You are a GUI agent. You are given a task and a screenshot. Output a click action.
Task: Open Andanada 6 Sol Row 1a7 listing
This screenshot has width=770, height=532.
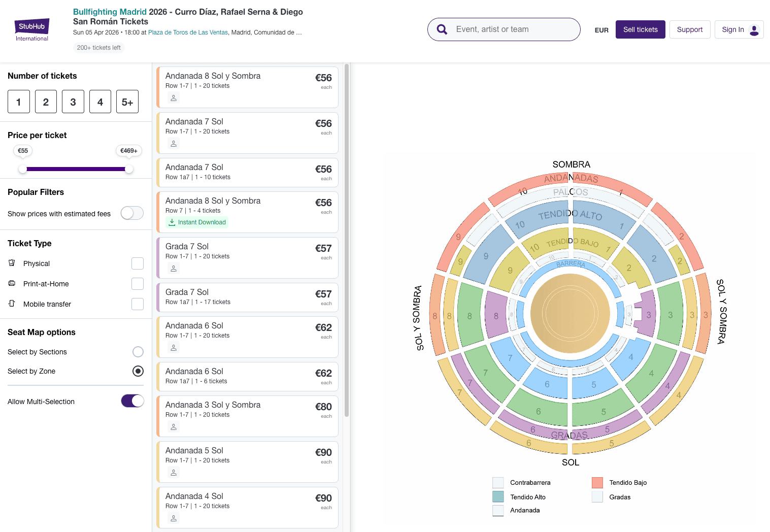(x=248, y=377)
